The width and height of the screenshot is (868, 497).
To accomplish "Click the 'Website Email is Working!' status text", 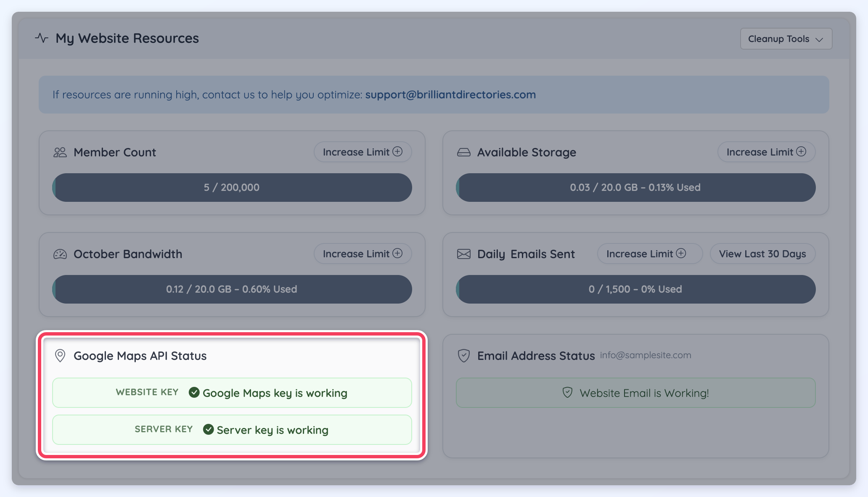I will [644, 393].
